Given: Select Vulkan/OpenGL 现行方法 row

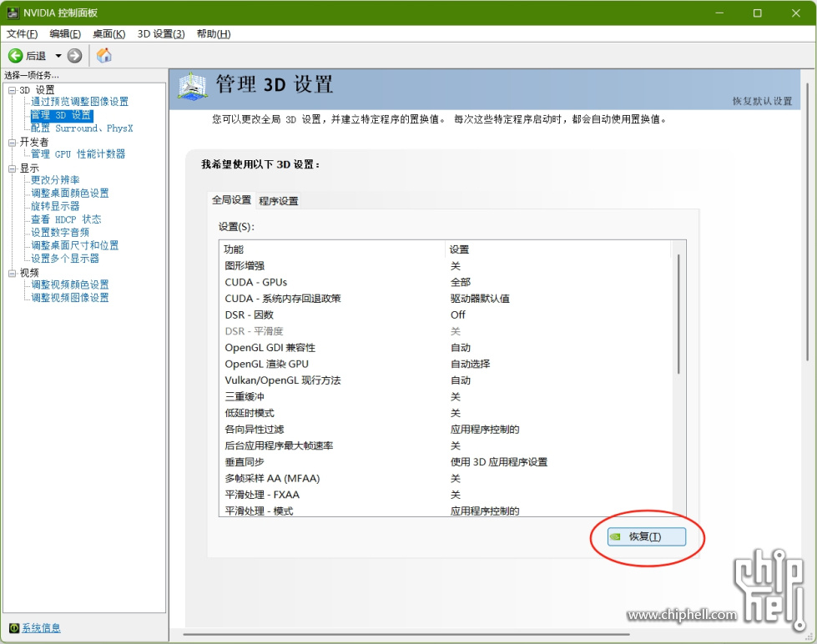Looking at the screenshot, I should pos(446,380).
